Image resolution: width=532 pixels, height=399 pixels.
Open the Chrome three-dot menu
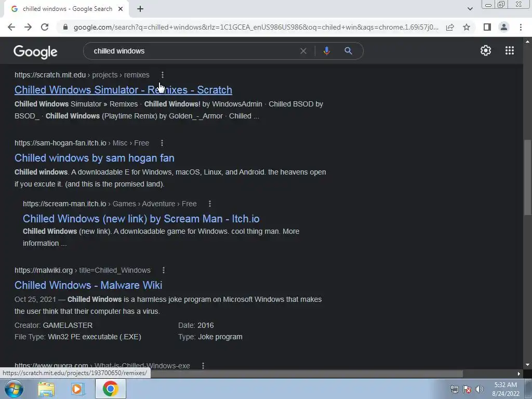coord(521,27)
